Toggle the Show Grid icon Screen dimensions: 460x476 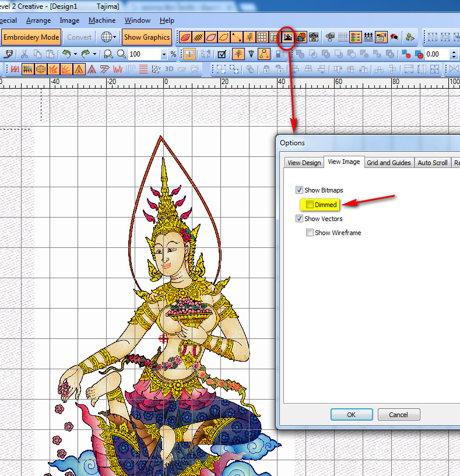coord(262,37)
